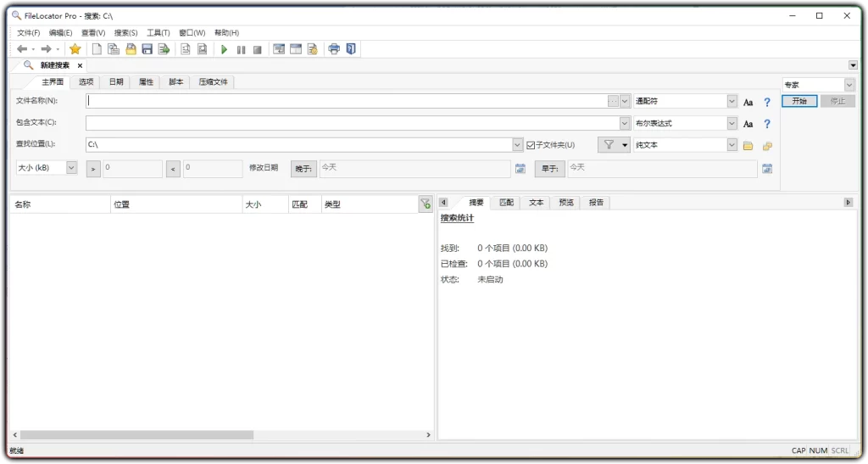Switch to the 压缩文件 tab
868x464 pixels.
tap(213, 82)
